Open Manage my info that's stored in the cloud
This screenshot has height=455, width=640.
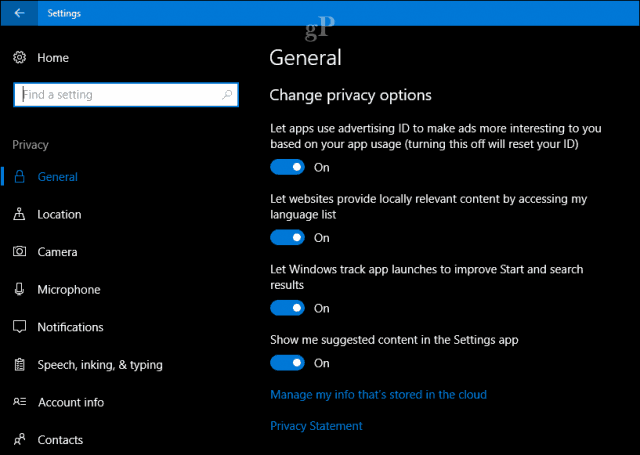tap(378, 395)
